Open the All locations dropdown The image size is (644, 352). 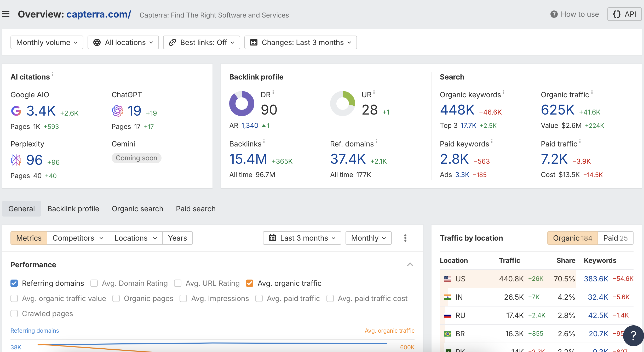[123, 42]
